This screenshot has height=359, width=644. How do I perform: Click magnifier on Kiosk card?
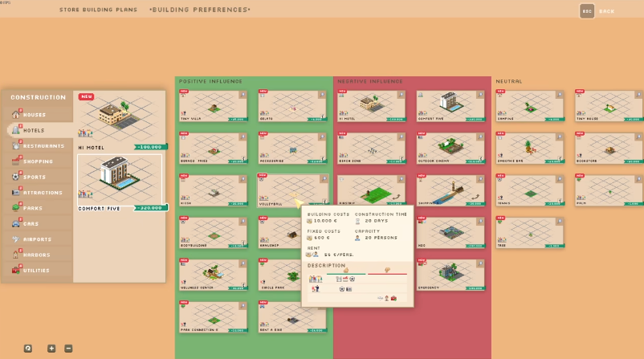243,179
